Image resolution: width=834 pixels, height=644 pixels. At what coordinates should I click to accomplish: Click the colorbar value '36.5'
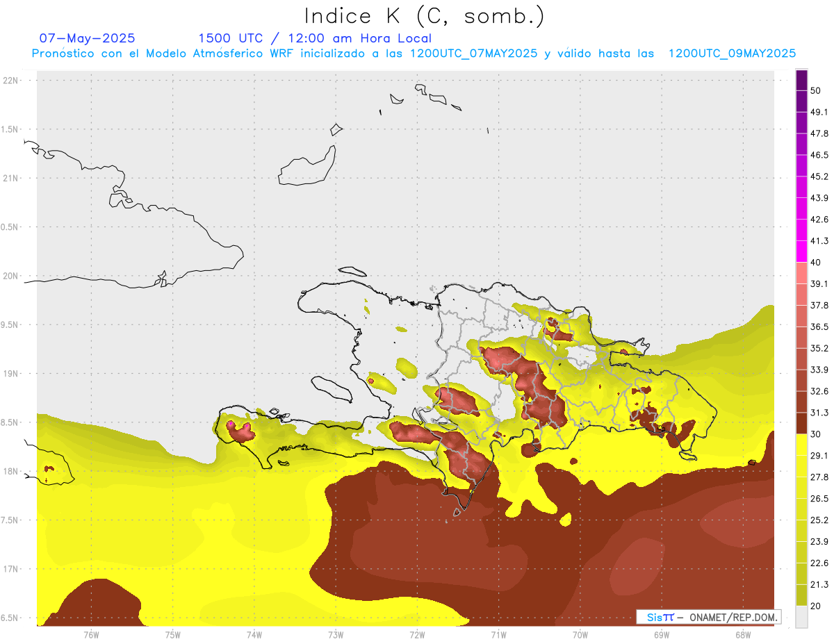(819, 327)
